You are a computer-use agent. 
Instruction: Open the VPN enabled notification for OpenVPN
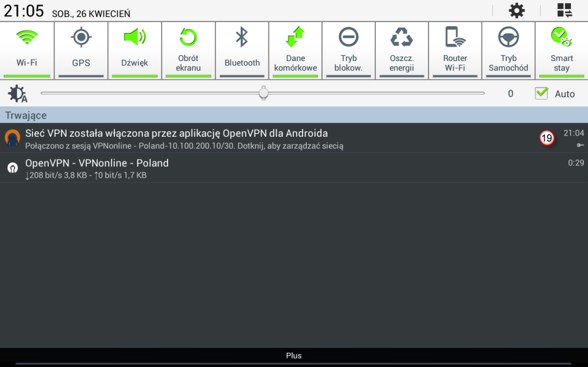tap(294, 138)
